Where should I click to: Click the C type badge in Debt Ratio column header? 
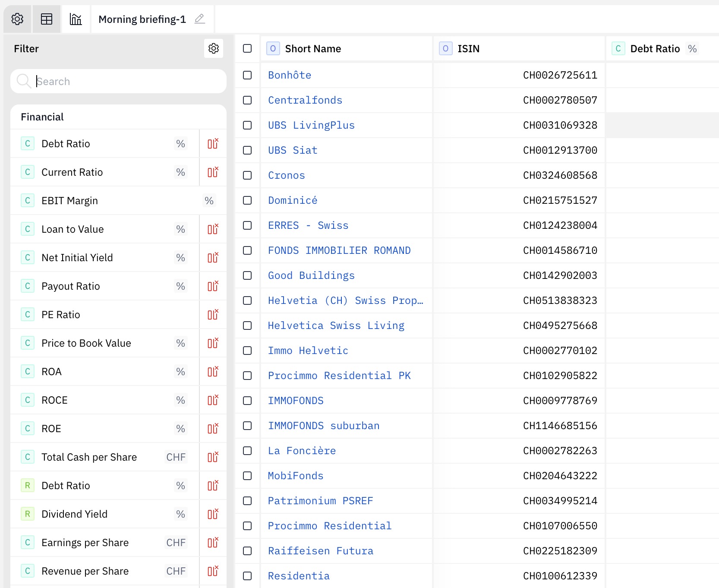[618, 48]
